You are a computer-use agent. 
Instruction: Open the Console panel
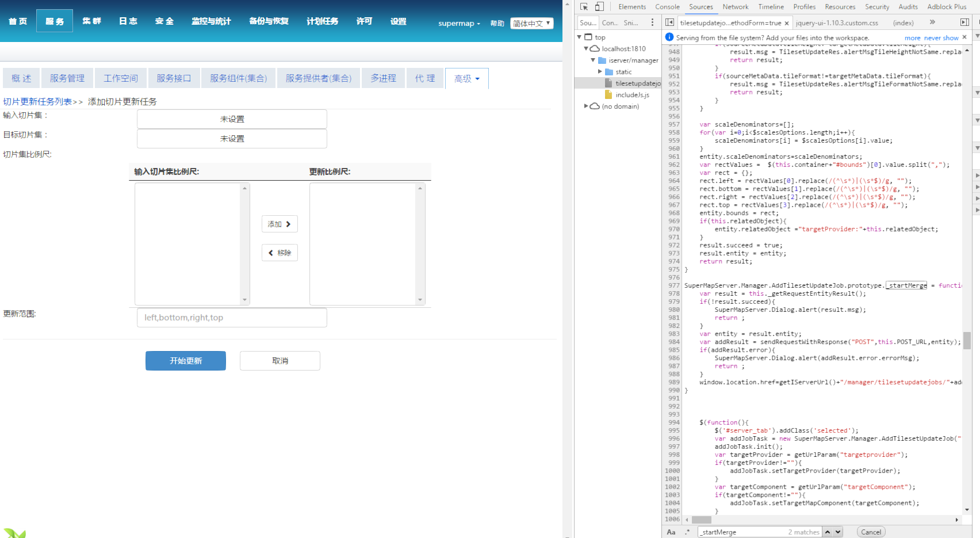(x=667, y=7)
